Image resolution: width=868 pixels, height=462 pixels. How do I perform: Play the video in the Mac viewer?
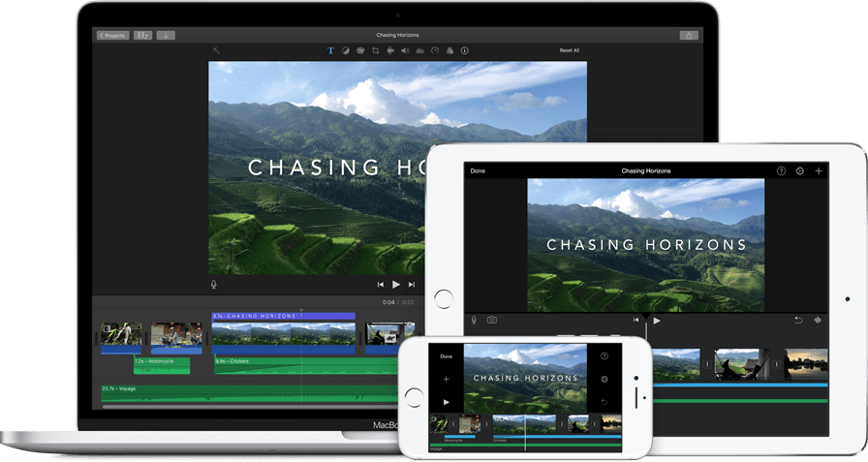[x=395, y=284]
